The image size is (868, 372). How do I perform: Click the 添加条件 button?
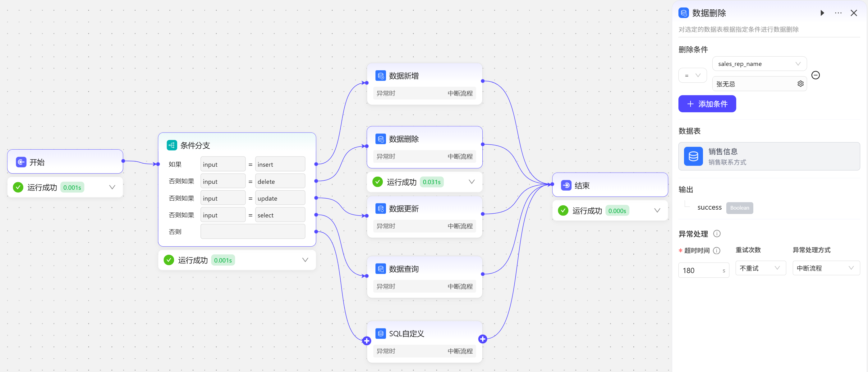pyautogui.click(x=707, y=104)
